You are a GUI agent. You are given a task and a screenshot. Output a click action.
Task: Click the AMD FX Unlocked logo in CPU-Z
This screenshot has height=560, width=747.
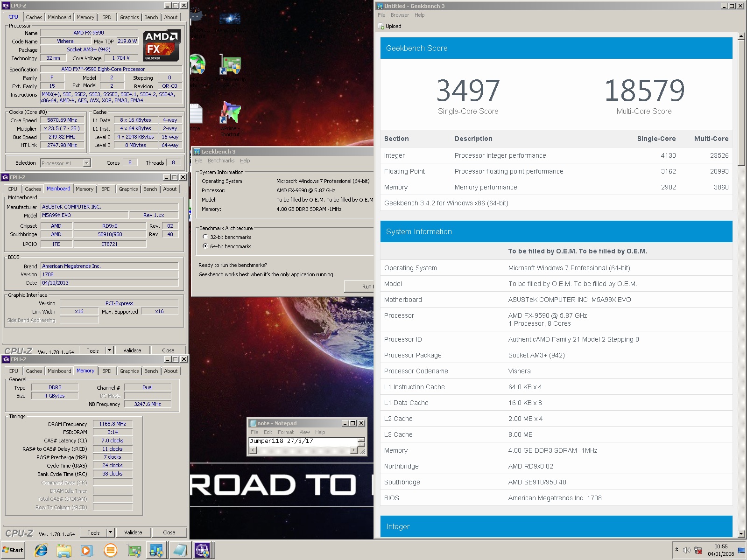[x=162, y=46]
